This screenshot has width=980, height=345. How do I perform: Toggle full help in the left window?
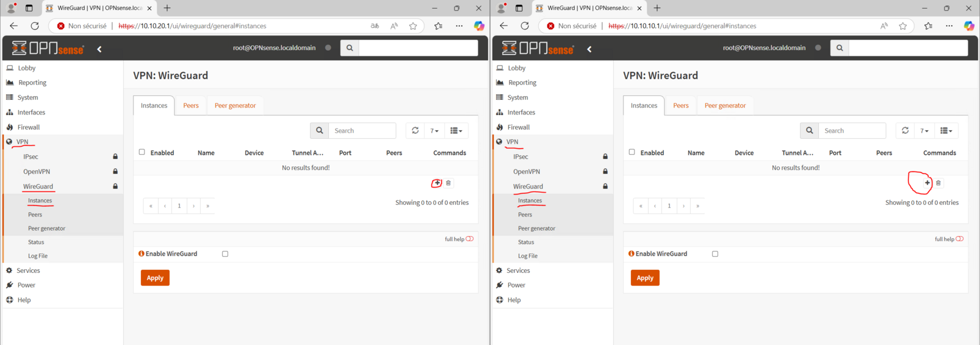tap(470, 239)
